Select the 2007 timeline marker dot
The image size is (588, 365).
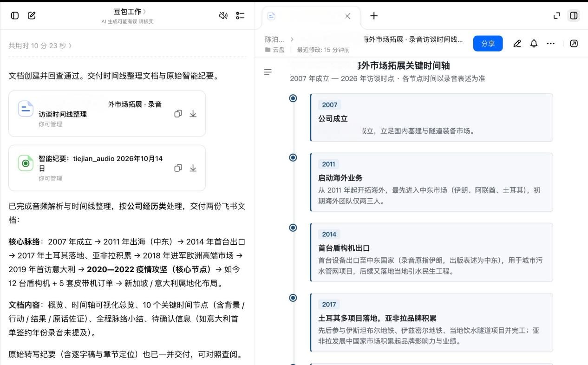pos(293,98)
